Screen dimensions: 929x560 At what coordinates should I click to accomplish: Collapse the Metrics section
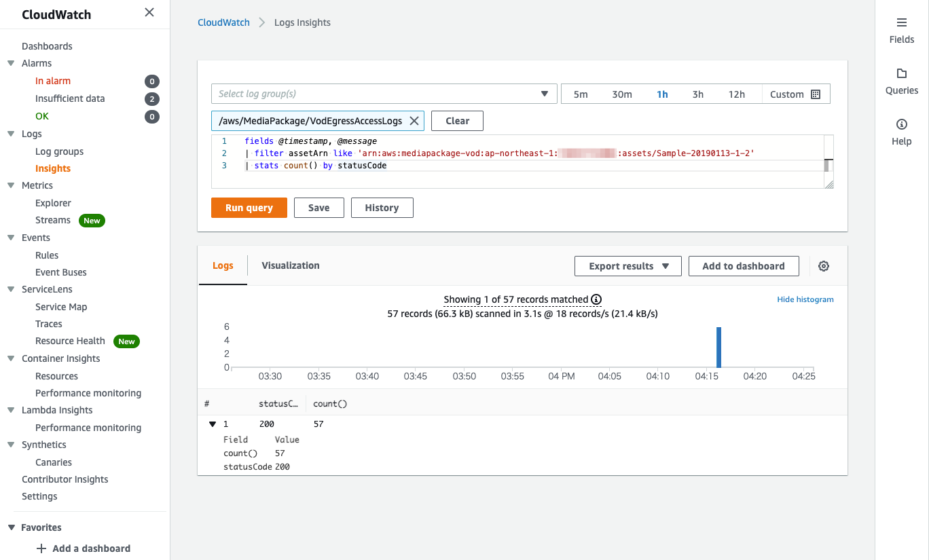11,185
